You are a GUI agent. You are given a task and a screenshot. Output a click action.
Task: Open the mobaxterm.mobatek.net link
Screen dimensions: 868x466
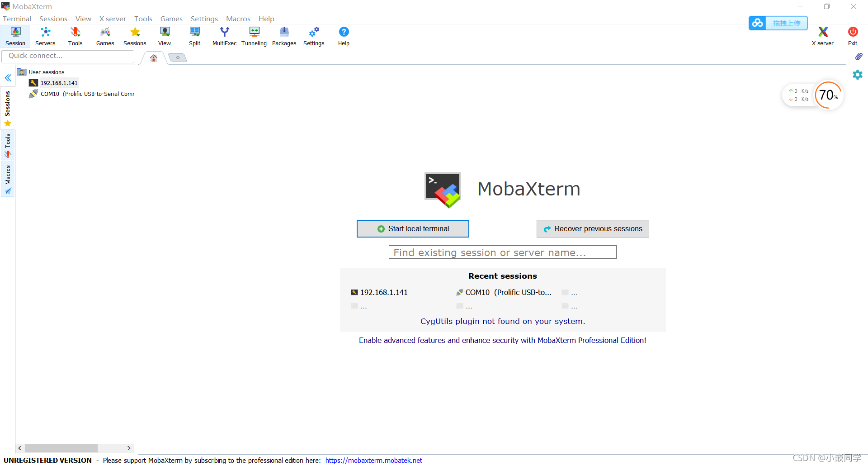click(373, 460)
